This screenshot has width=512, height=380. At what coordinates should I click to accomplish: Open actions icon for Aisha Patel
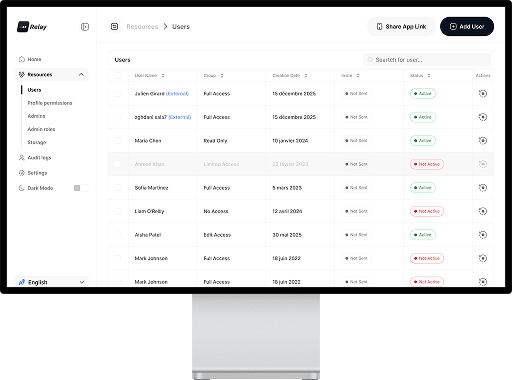coord(483,235)
